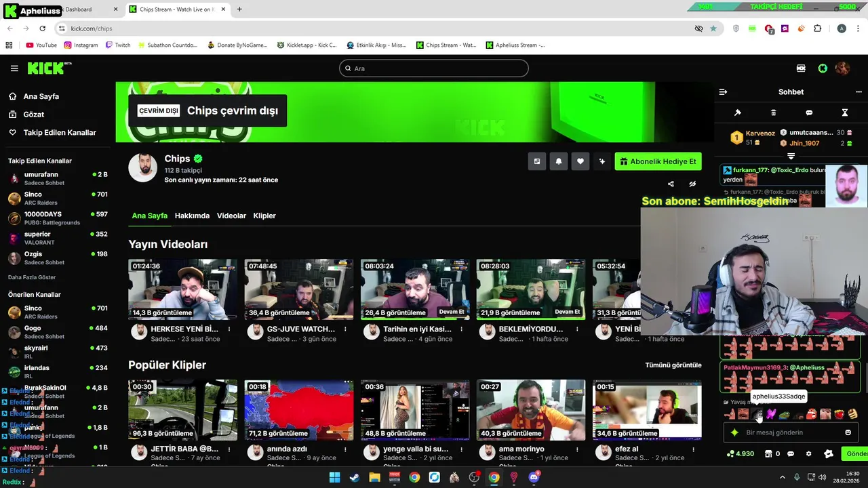The width and height of the screenshot is (868, 488).
Task: Open the shop icon below message box
Action: pos(769,454)
